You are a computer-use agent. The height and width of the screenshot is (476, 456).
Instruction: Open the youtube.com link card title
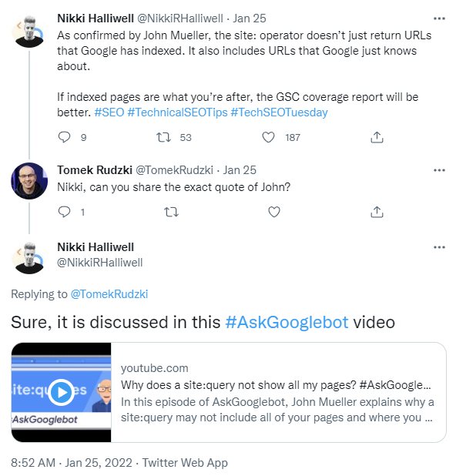[x=276, y=385]
